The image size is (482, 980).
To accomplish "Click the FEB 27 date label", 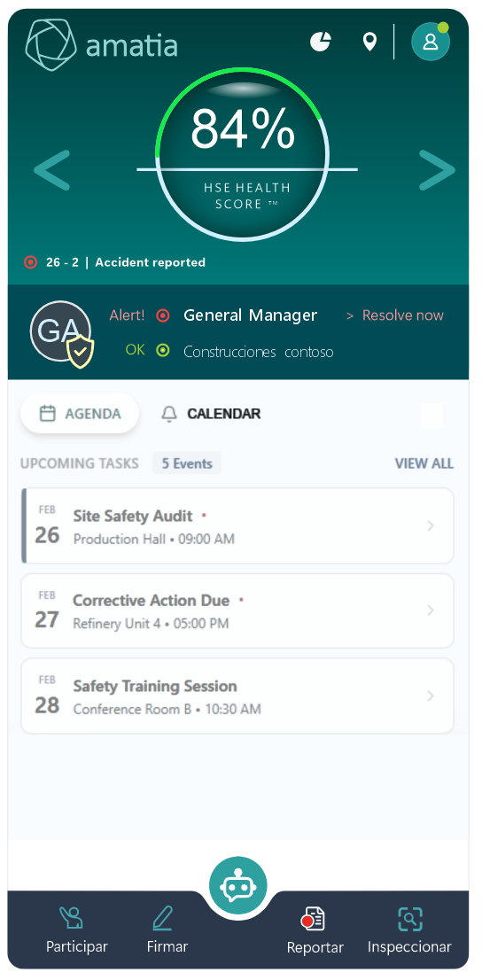I will pos(47,611).
